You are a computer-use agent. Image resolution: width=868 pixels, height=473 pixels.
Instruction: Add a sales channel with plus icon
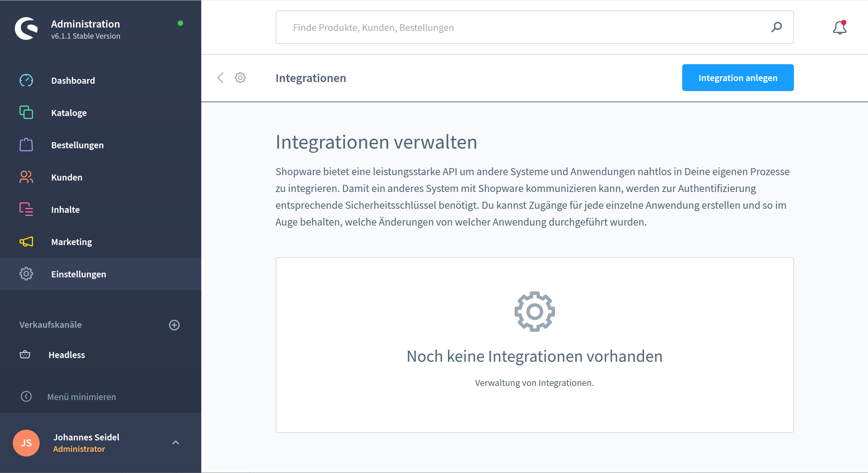point(174,325)
